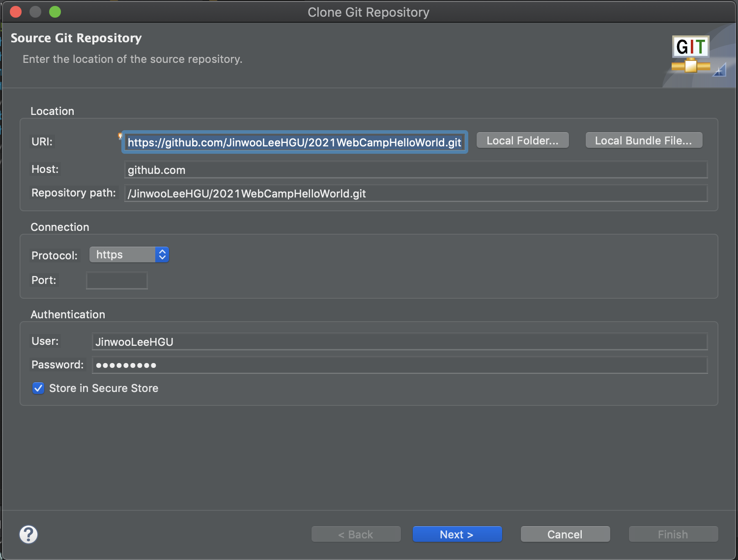The image size is (738, 560).
Task: Click the help question mark icon
Action: (28, 534)
